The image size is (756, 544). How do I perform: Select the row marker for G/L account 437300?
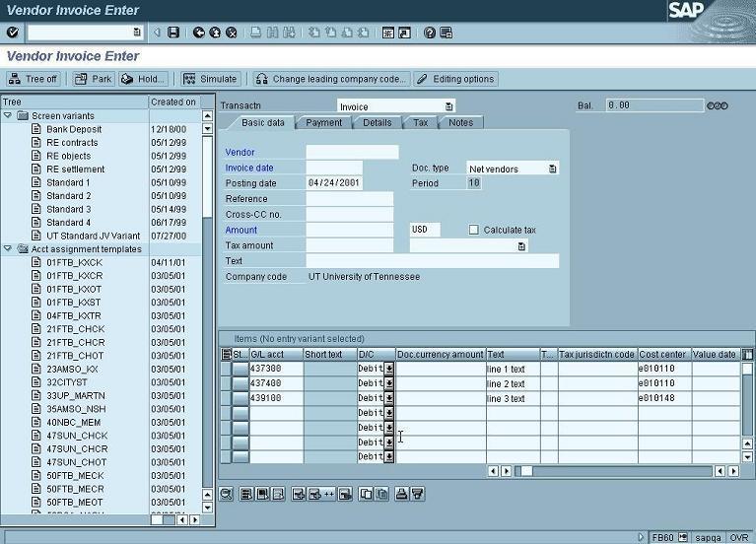(x=240, y=369)
